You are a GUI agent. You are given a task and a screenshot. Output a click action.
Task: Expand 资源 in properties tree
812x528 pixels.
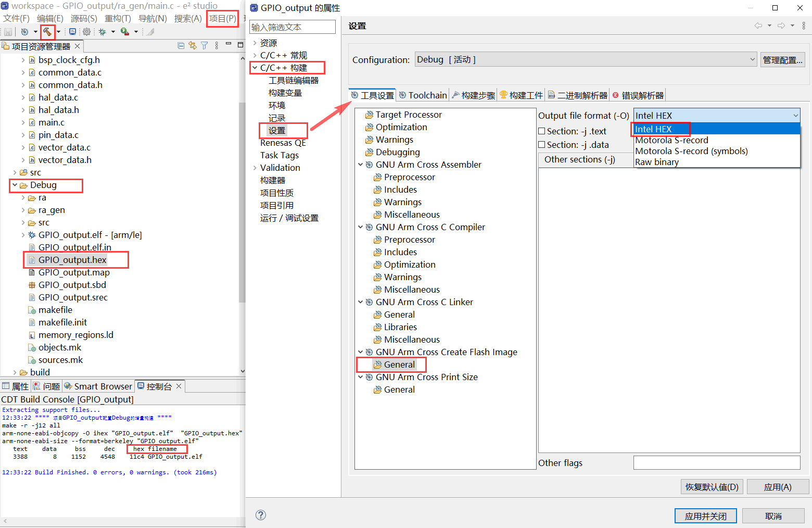[255, 43]
